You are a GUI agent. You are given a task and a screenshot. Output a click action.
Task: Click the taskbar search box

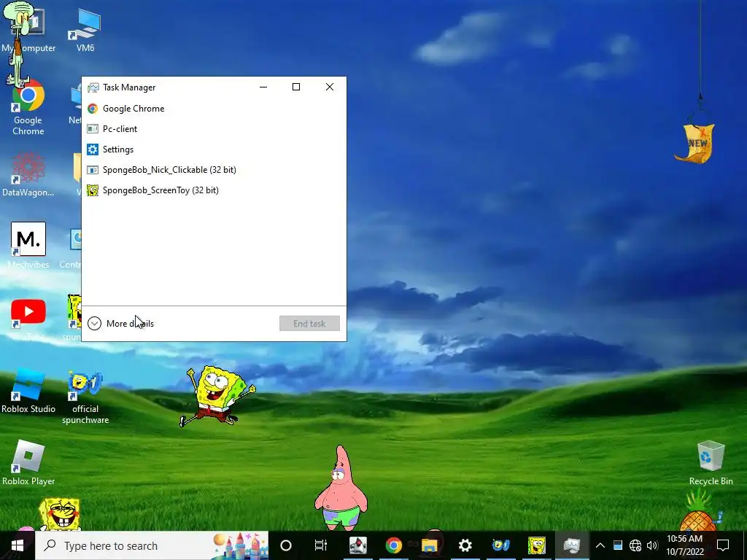[152, 545]
